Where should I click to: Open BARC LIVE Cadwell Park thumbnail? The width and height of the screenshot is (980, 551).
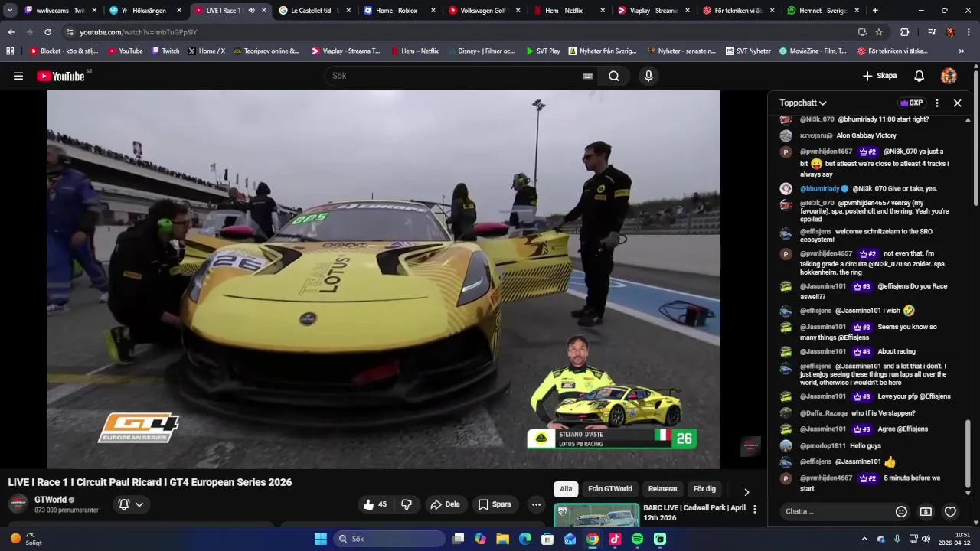(x=596, y=515)
